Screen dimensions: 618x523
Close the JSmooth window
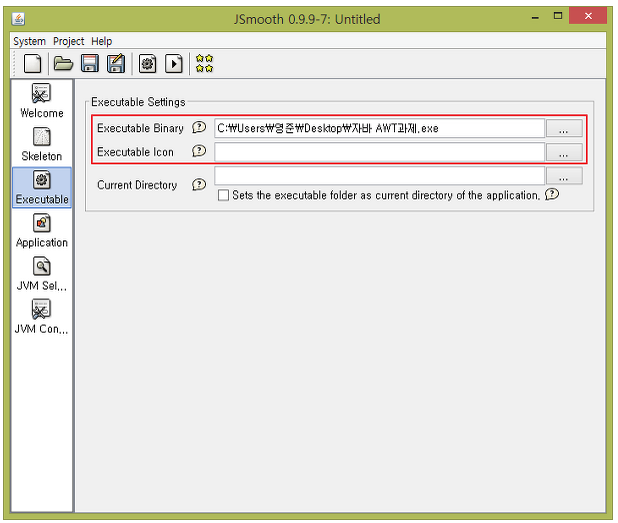(x=588, y=16)
